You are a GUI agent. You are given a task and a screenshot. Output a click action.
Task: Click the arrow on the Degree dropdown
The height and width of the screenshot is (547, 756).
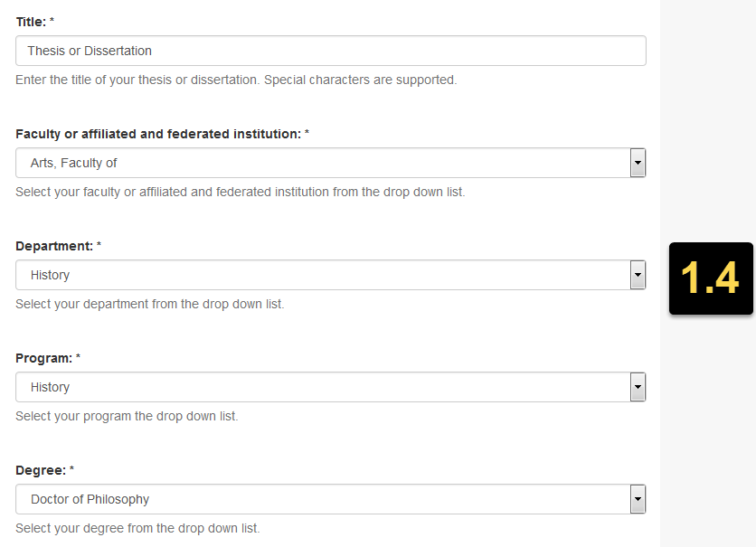pyautogui.click(x=638, y=499)
